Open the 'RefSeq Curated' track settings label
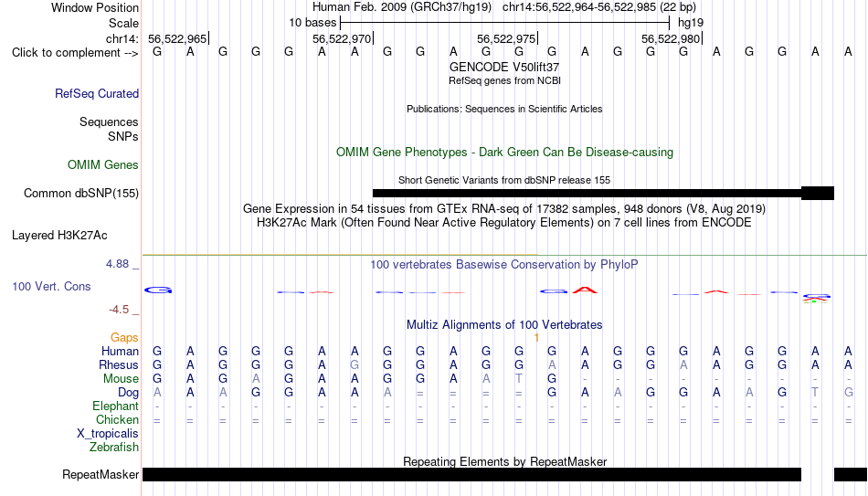 [97, 93]
